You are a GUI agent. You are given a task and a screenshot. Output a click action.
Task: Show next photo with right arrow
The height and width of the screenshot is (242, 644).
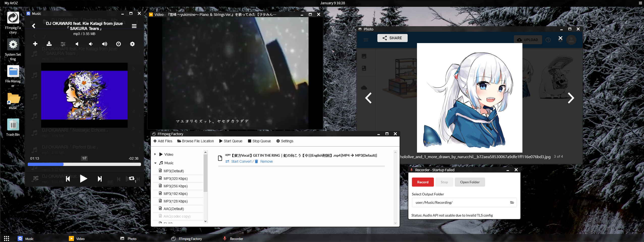(571, 98)
